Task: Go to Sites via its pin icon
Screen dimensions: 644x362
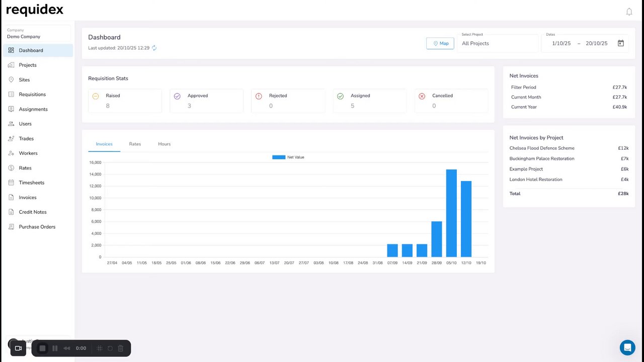Action: click(11, 79)
